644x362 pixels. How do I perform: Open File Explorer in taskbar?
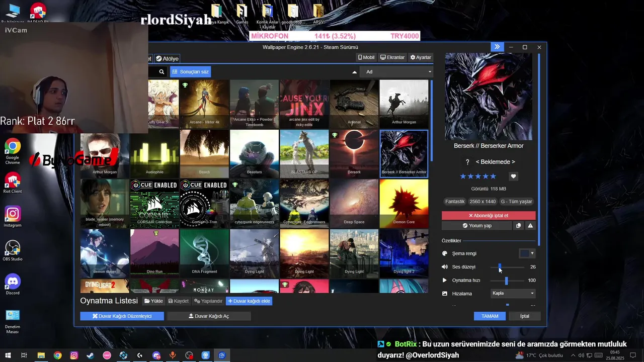pos(41,355)
